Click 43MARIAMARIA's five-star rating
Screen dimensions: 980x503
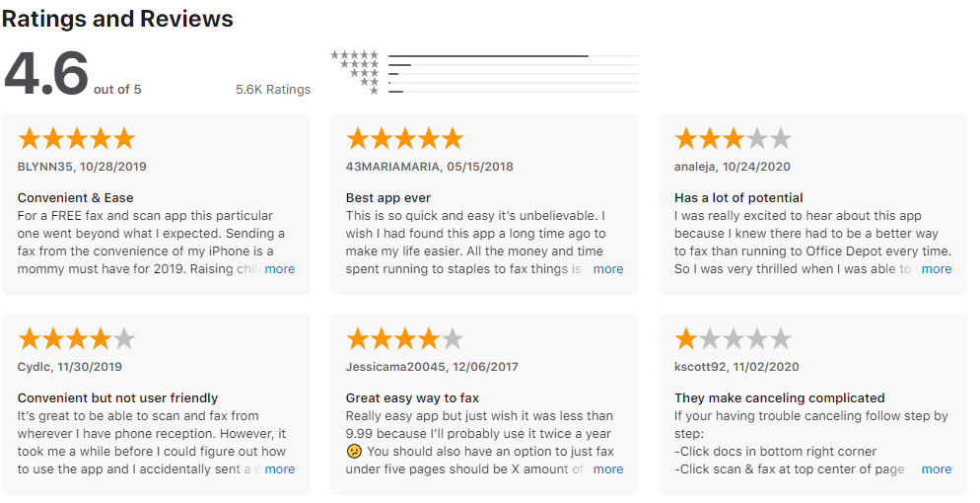(404, 139)
